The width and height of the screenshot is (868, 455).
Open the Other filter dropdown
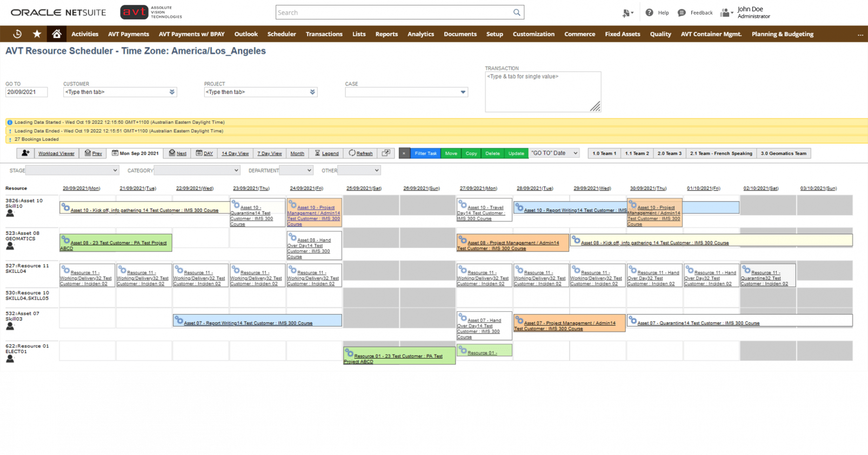359,170
